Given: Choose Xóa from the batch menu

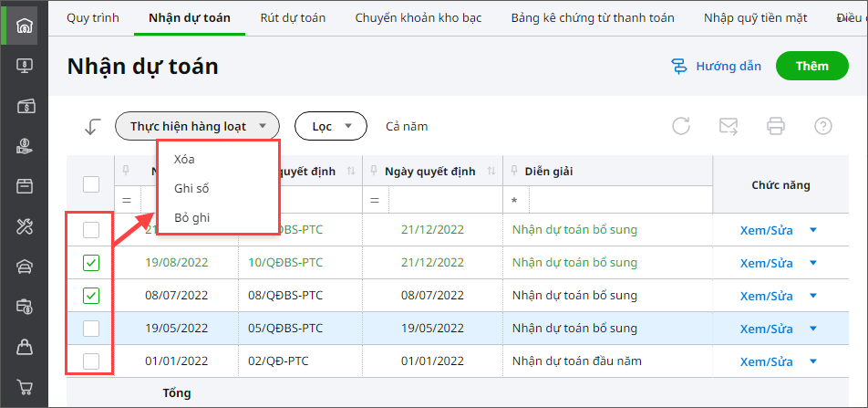Looking at the screenshot, I should click(184, 160).
